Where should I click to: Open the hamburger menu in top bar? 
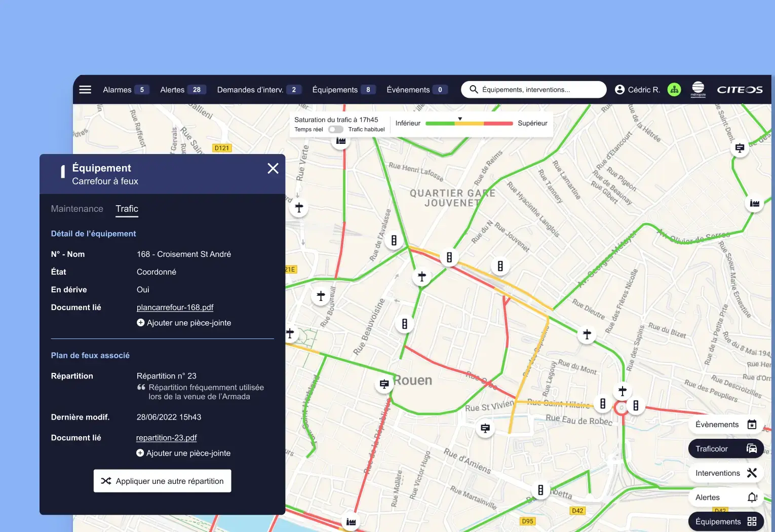click(85, 90)
